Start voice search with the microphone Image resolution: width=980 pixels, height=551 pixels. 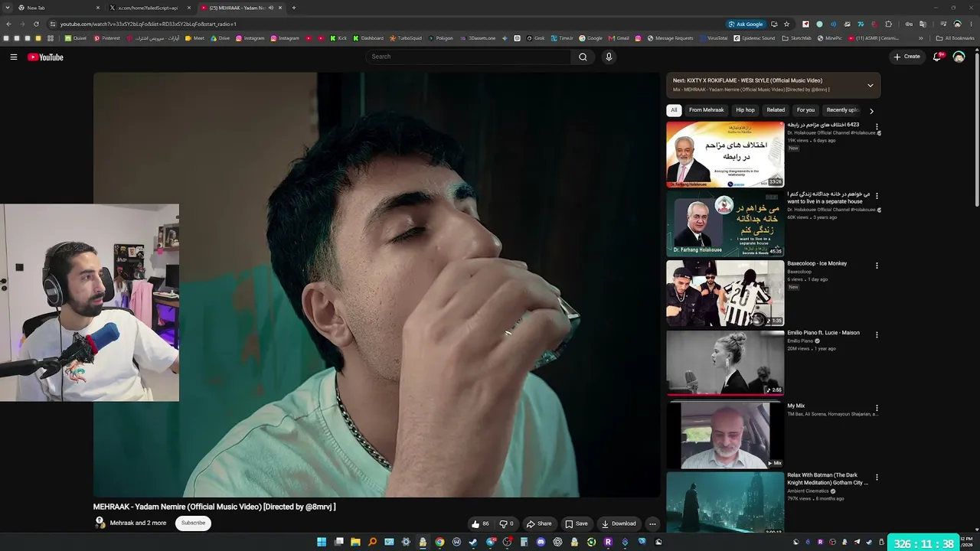[x=609, y=57]
